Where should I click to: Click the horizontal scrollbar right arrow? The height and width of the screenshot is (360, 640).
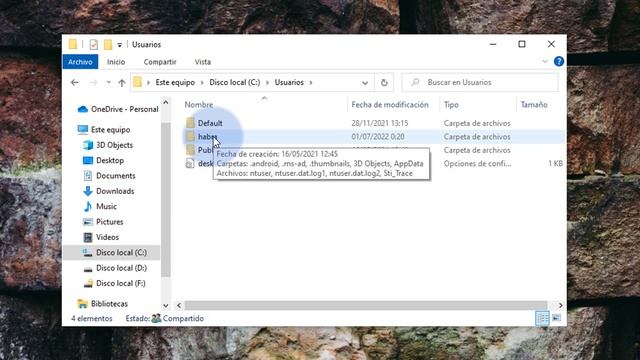(x=560, y=305)
